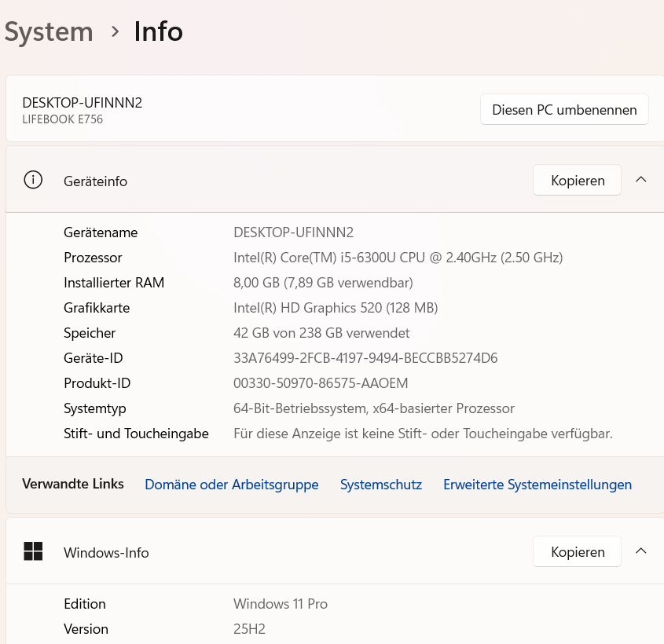Open Erweiterte Systemeinstellungen link
664x644 pixels.
(x=537, y=485)
